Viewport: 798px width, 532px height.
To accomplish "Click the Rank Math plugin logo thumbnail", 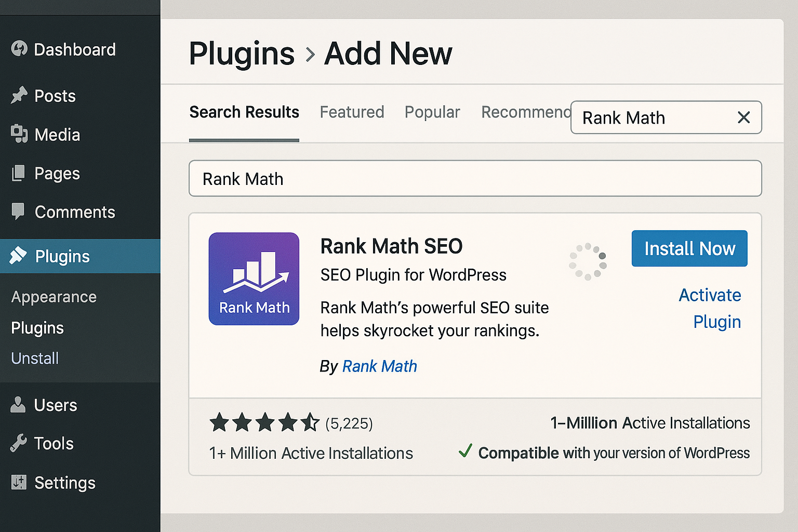I will click(x=254, y=279).
